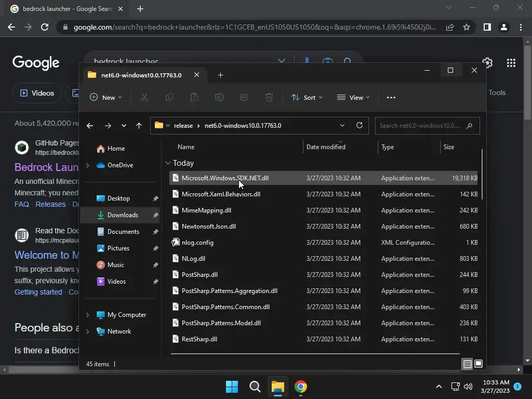
Task: Open Releases link in Google results
Action: [50, 204]
